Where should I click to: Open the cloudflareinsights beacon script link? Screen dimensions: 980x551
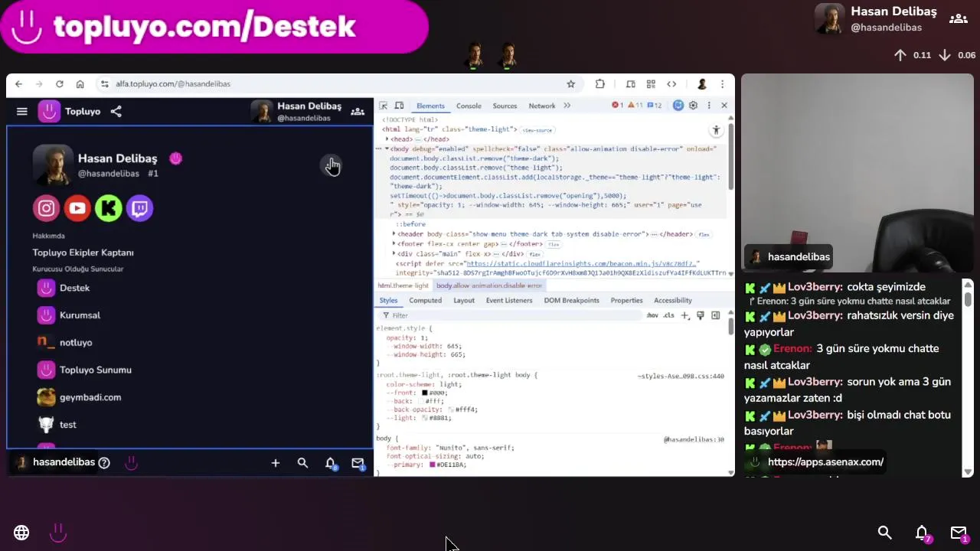(x=583, y=264)
